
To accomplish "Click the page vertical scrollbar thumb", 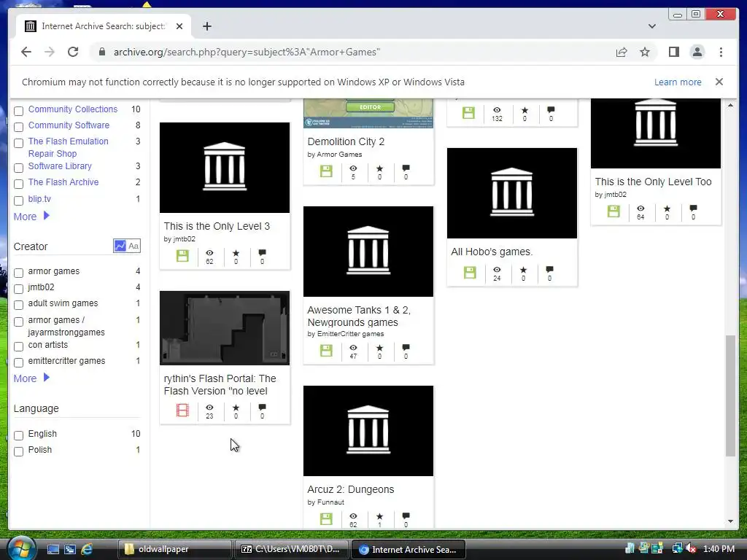I will (x=729, y=396).
